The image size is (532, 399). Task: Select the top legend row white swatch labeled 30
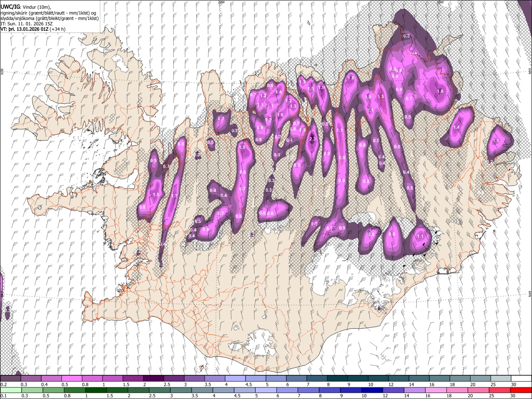pos(521,379)
